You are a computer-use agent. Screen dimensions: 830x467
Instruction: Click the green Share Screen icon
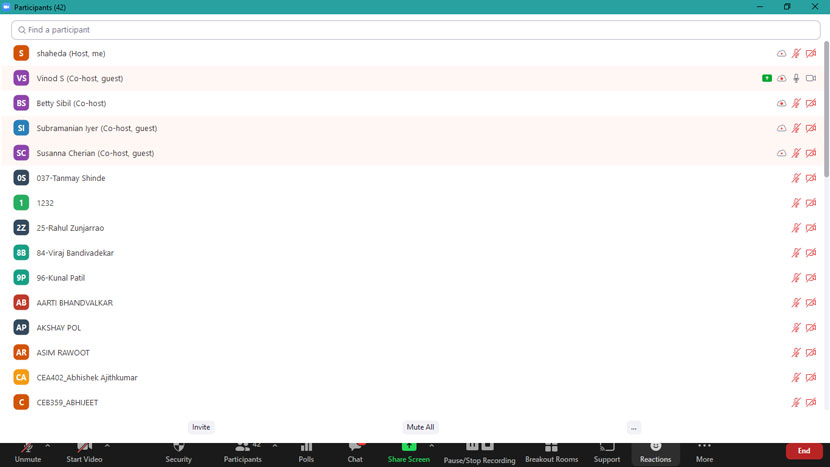click(408, 447)
